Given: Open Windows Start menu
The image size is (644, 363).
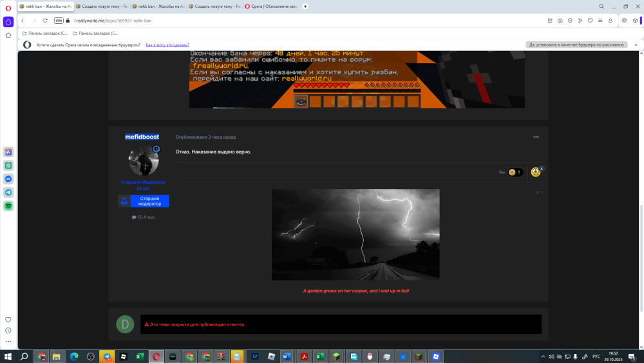Looking at the screenshot, I should pyautogui.click(x=8, y=357).
